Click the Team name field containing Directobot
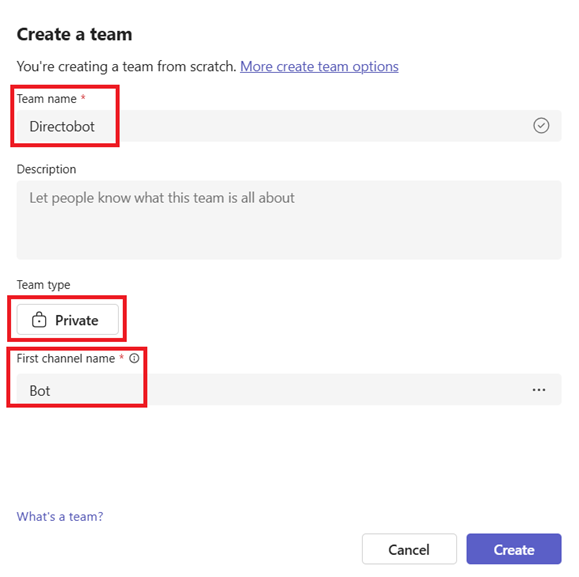The height and width of the screenshot is (577, 579). point(289,126)
